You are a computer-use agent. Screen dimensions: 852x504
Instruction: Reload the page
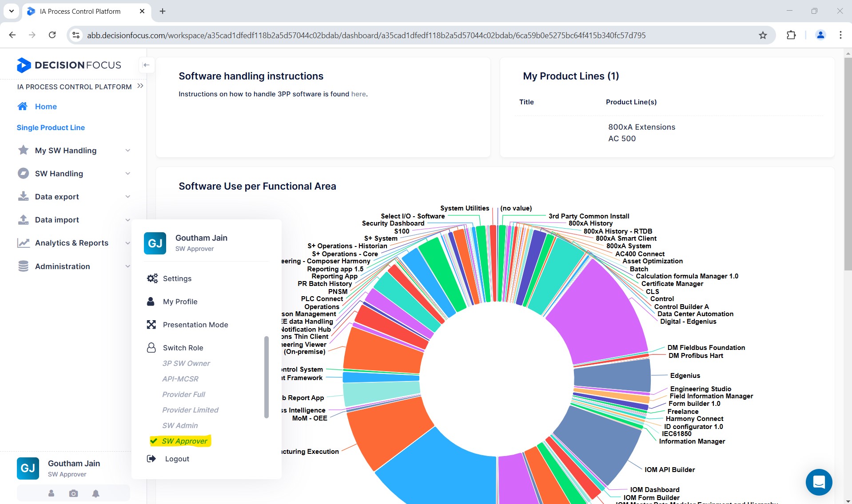click(x=52, y=35)
